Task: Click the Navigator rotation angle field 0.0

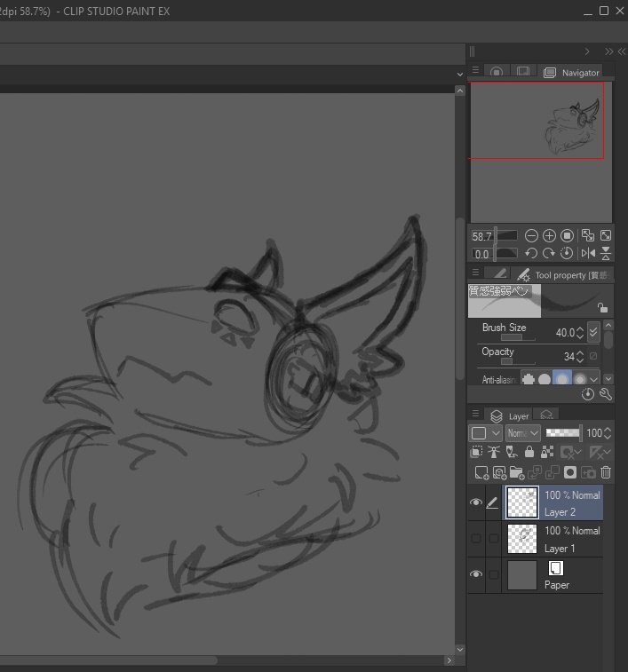Action: [482, 254]
